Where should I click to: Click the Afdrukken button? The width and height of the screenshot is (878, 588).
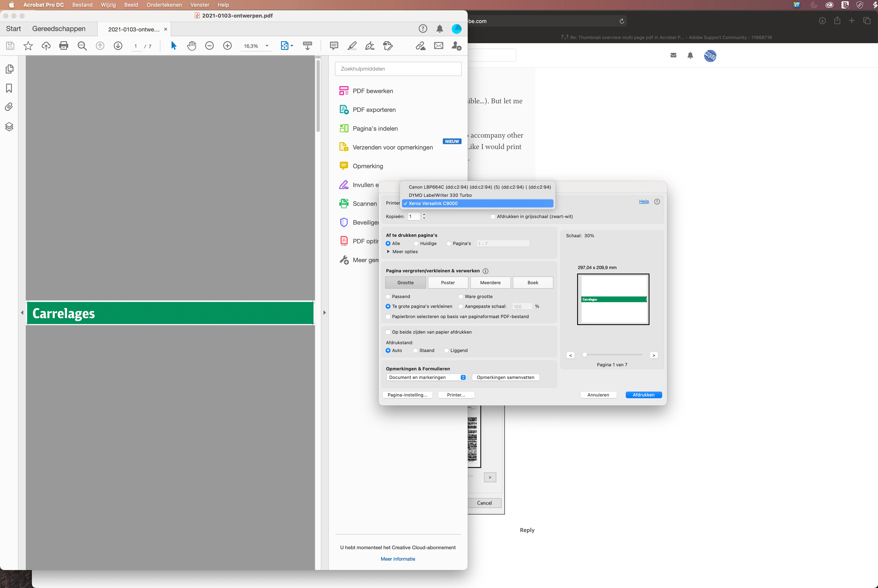tap(643, 395)
